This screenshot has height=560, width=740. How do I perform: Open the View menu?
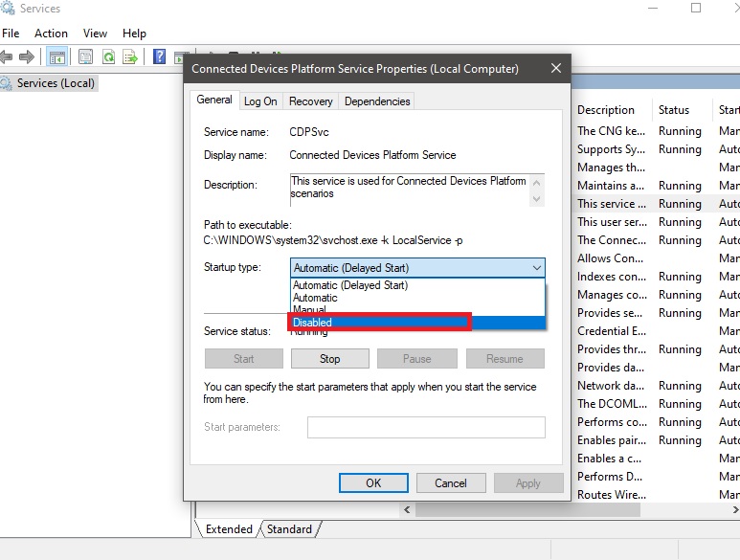point(96,34)
